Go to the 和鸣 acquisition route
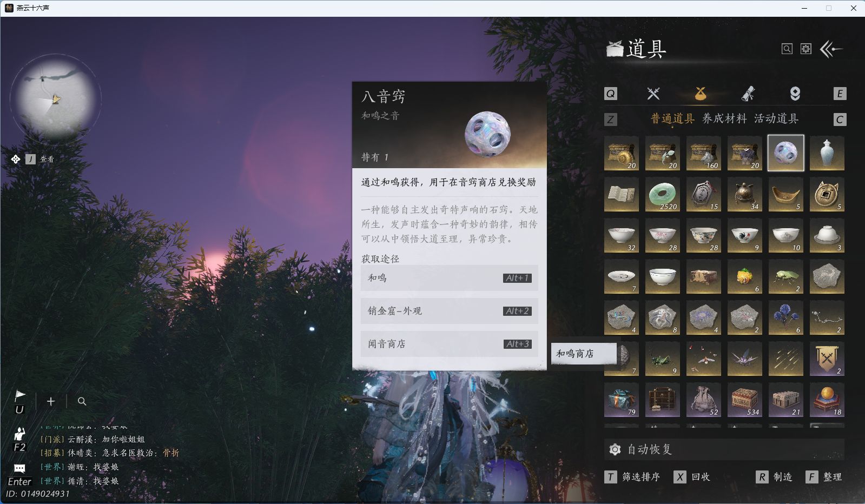865x504 pixels. (449, 278)
